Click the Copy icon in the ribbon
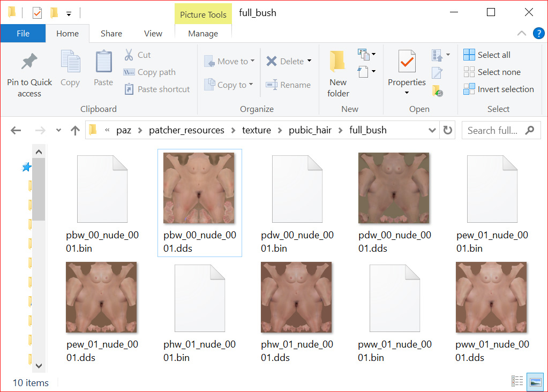548x392 pixels. tap(70, 69)
